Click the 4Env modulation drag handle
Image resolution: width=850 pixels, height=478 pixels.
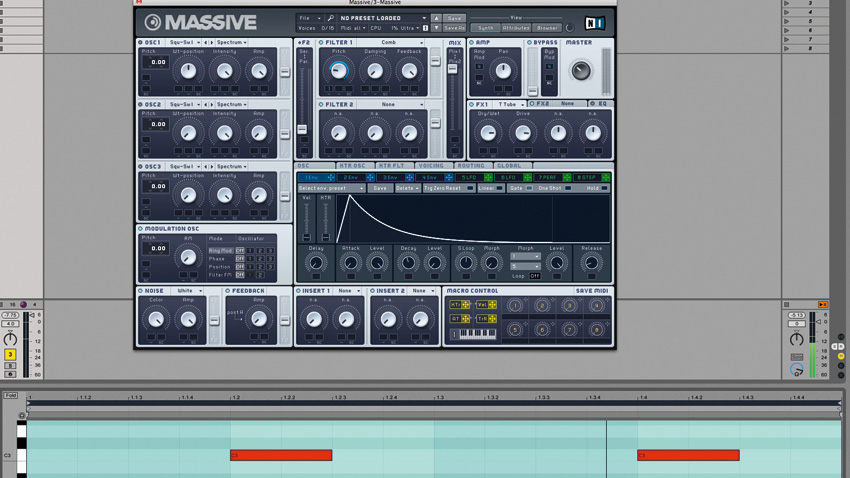pyautogui.click(x=449, y=177)
